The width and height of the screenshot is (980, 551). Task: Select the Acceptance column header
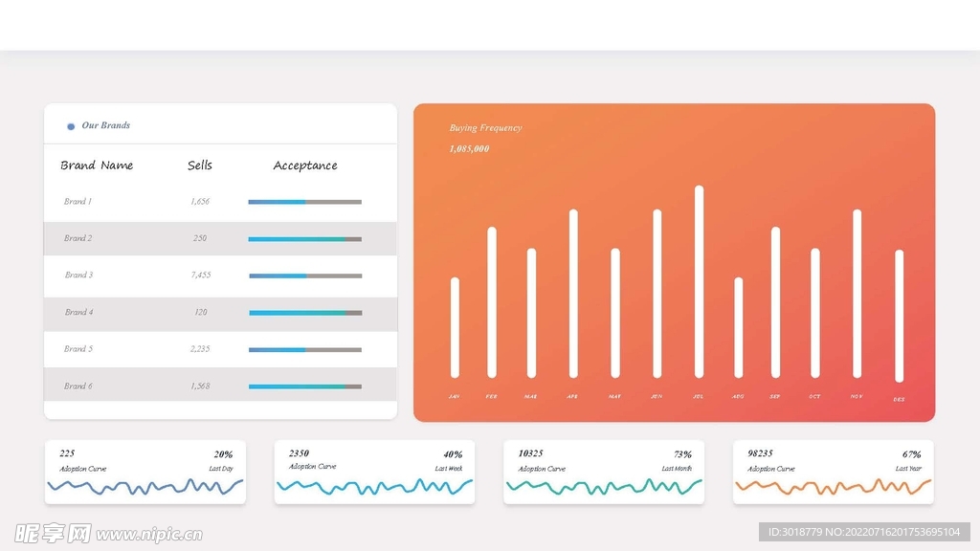pos(305,165)
